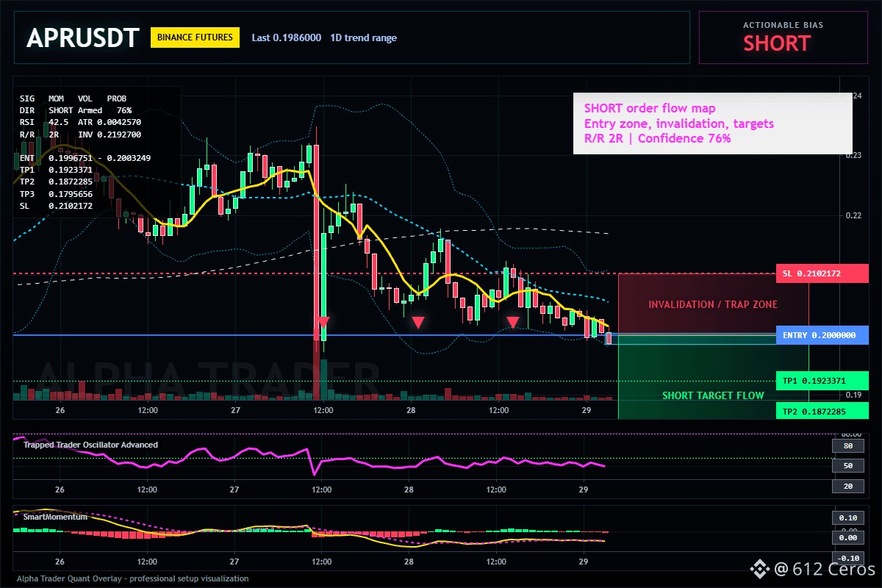Click the TP1 0.1923371 row in stats table

point(56,170)
